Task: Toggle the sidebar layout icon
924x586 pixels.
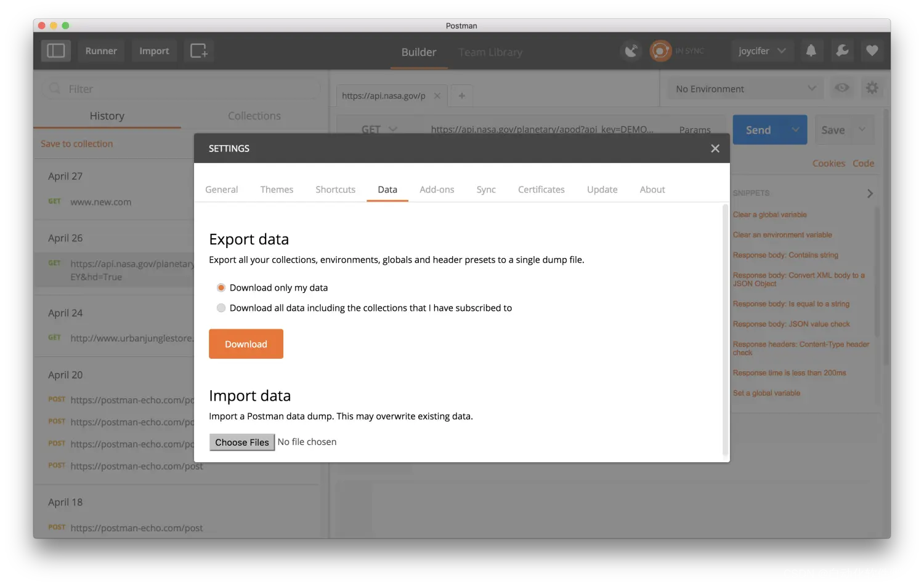Action: [x=56, y=50]
